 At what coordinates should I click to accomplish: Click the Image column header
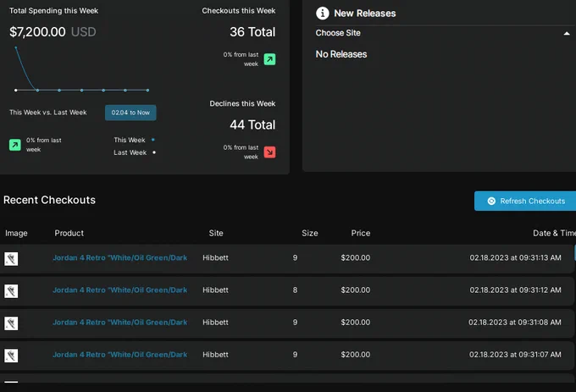point(16,233)
